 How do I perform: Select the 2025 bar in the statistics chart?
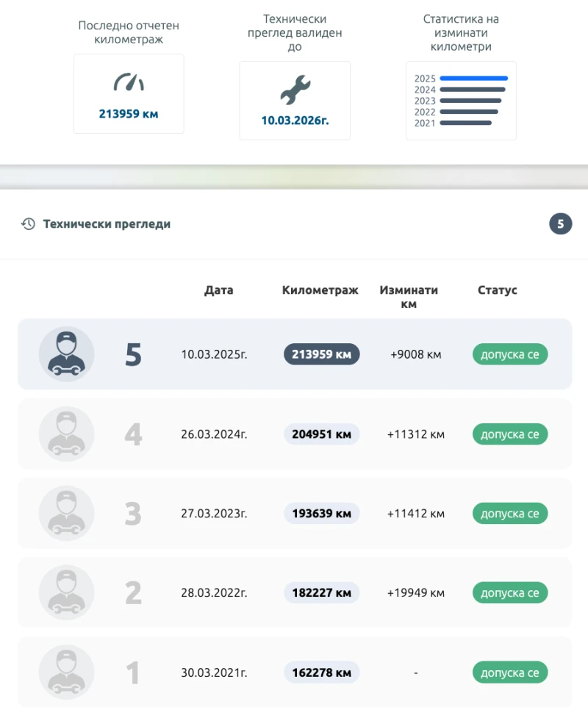click(x=473, y=78)
